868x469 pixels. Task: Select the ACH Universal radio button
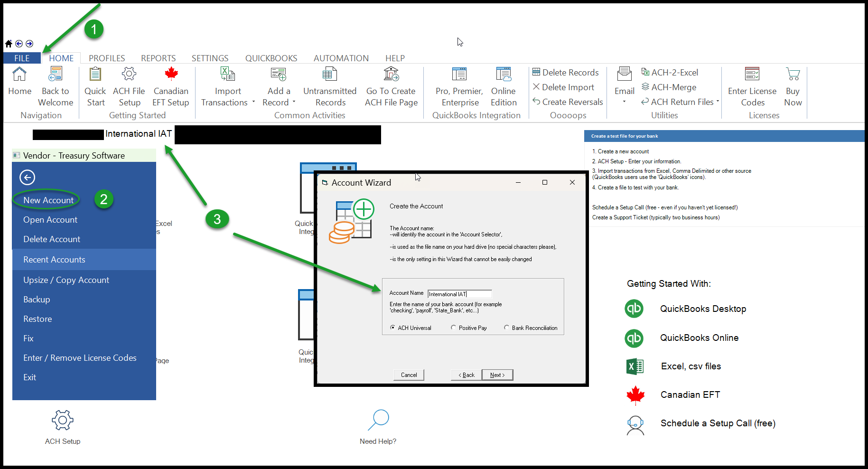[393, 328]
